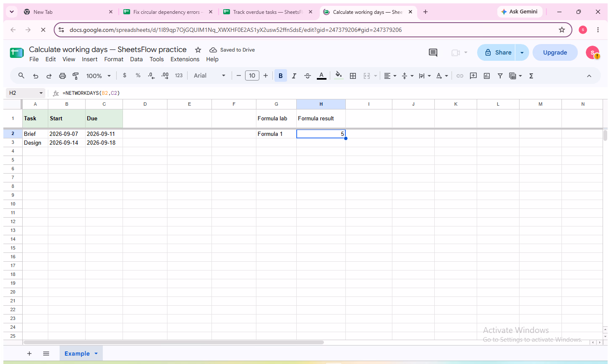Expand the Name Box dropdown arrow
This screenshot has height=364, width=611.
(41, 93)
